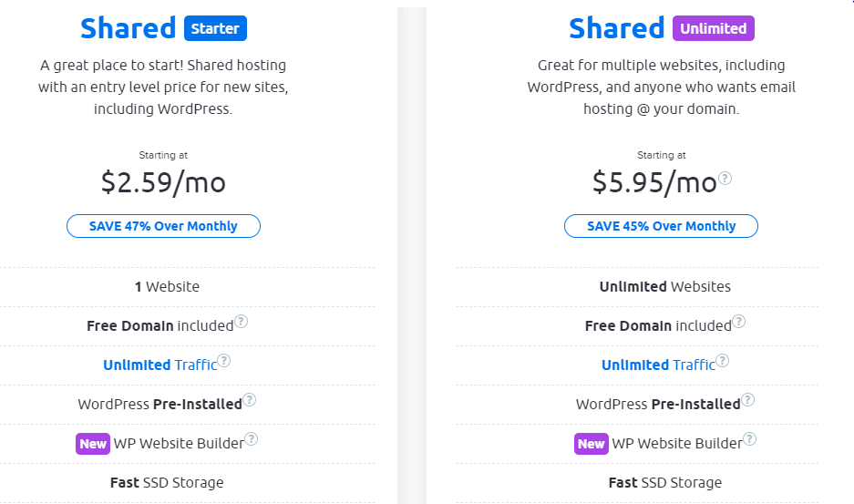Click New badge in Starter plan column

click(x=93, y=444)
